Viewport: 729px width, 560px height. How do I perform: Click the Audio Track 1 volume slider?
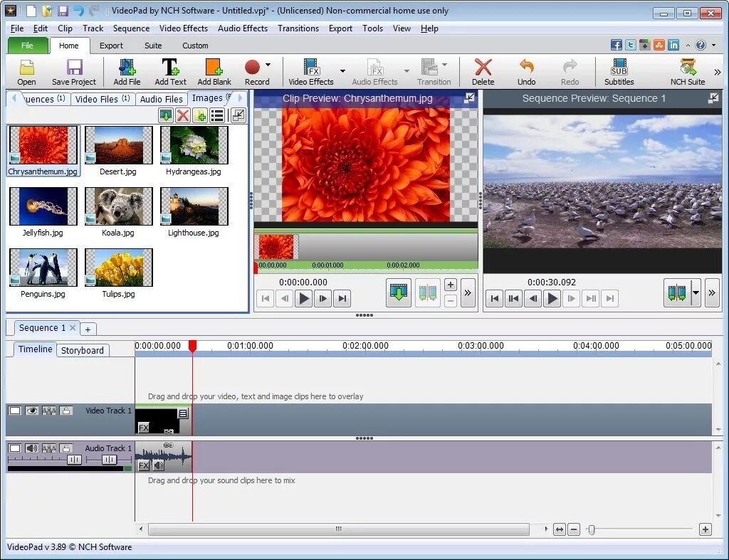pyautogui.click(x=74, y=460)
